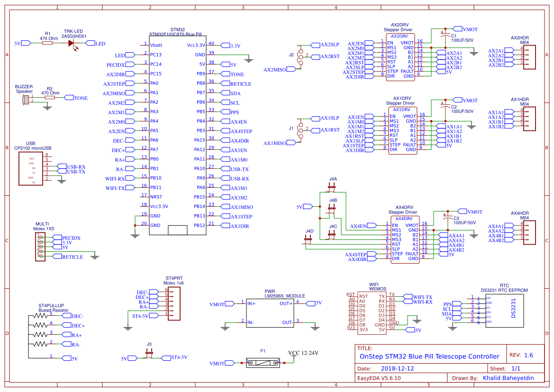
Task: Click the 'Bused Resistor' label
Action: tap(54, 310)
